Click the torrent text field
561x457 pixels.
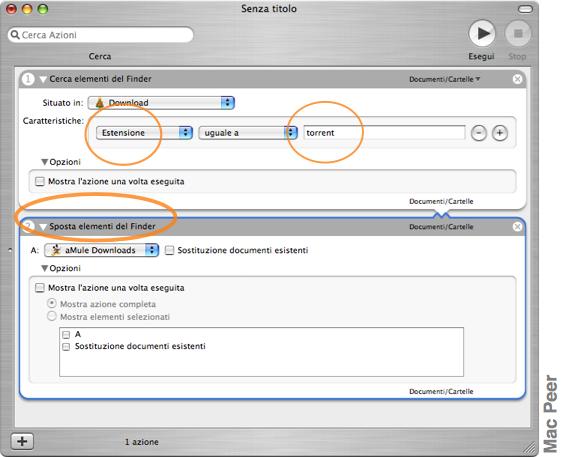(384, 133)
